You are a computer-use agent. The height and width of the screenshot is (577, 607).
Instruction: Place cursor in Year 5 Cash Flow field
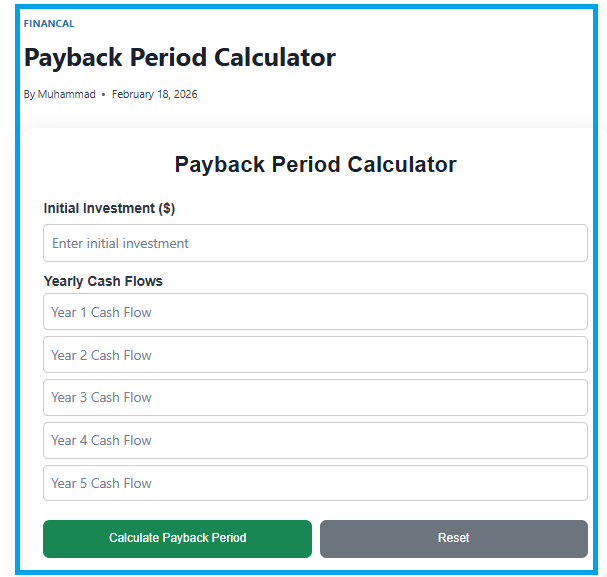pyautogui.click(x=315, y=483)
